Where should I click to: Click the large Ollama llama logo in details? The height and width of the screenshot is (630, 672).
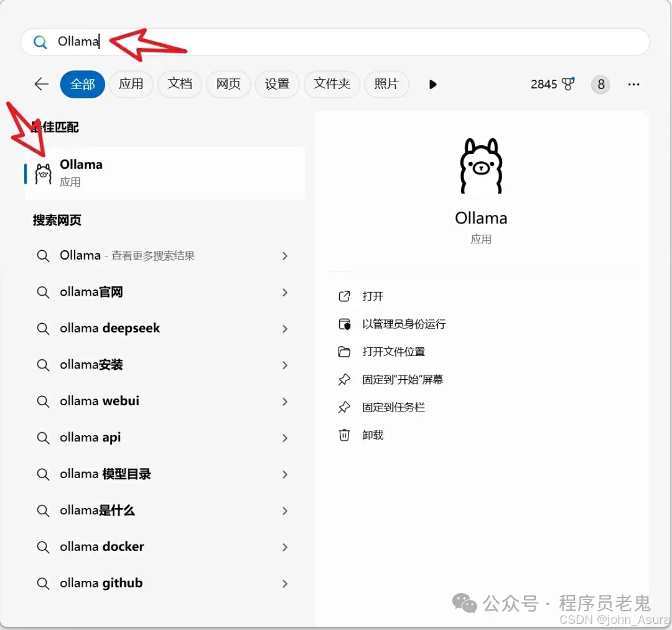coord(481,166)
